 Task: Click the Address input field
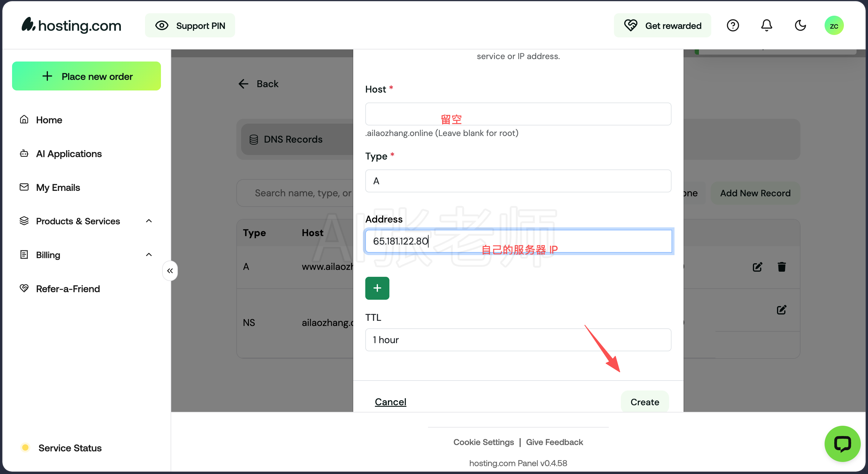coord(518,241)
